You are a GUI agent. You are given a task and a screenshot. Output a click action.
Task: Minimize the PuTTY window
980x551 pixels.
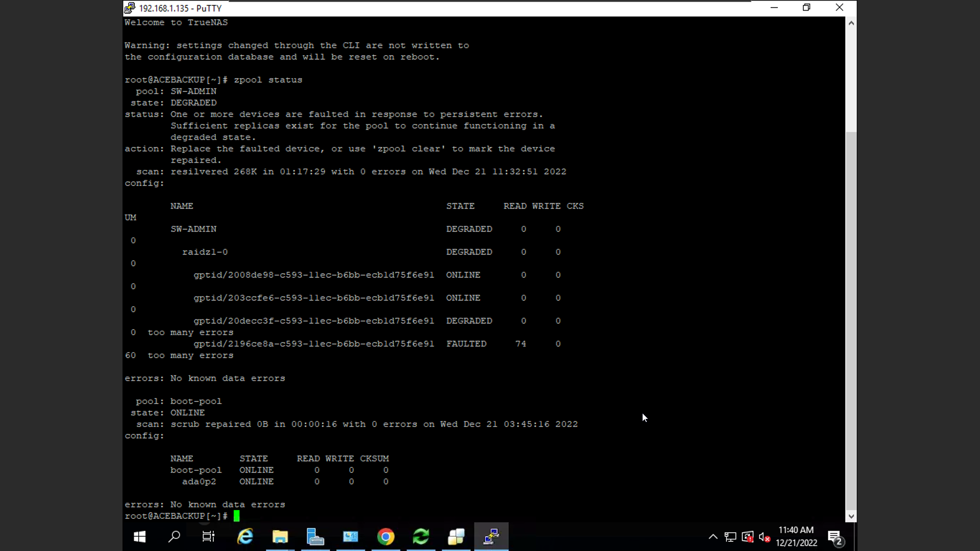pyautogui.click(x=774, y=8)
